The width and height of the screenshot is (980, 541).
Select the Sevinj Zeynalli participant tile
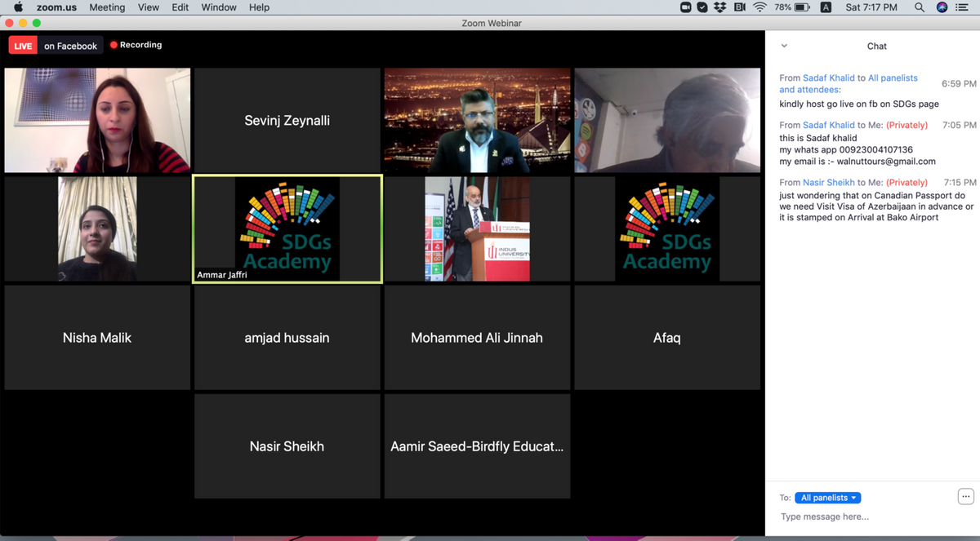click(x=287, y=121)
